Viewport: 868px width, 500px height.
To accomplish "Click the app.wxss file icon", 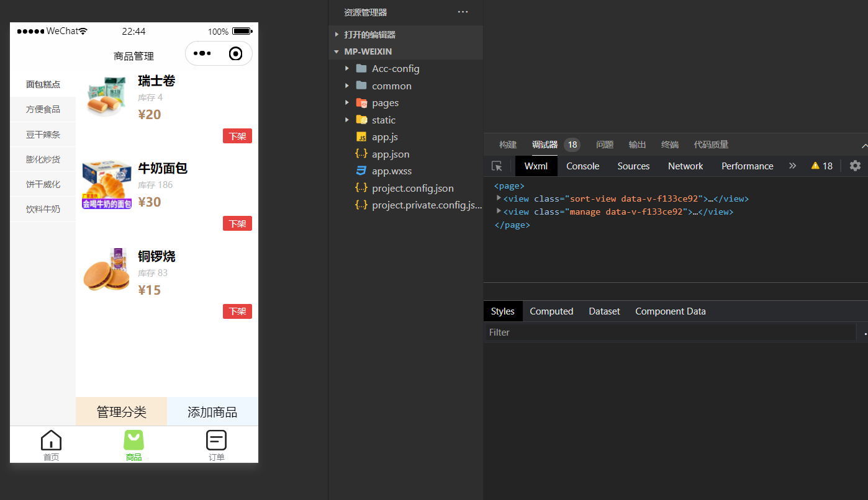I will tap(361, 171).
